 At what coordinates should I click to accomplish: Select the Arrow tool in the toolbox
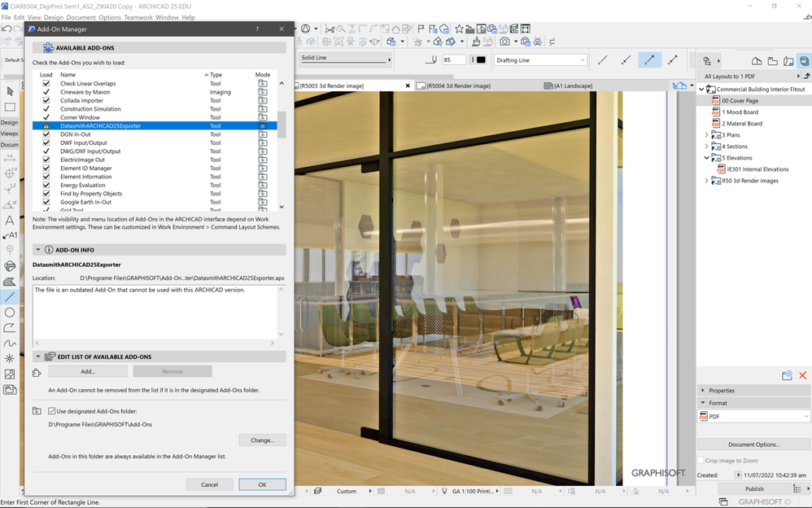coord(10,91)
